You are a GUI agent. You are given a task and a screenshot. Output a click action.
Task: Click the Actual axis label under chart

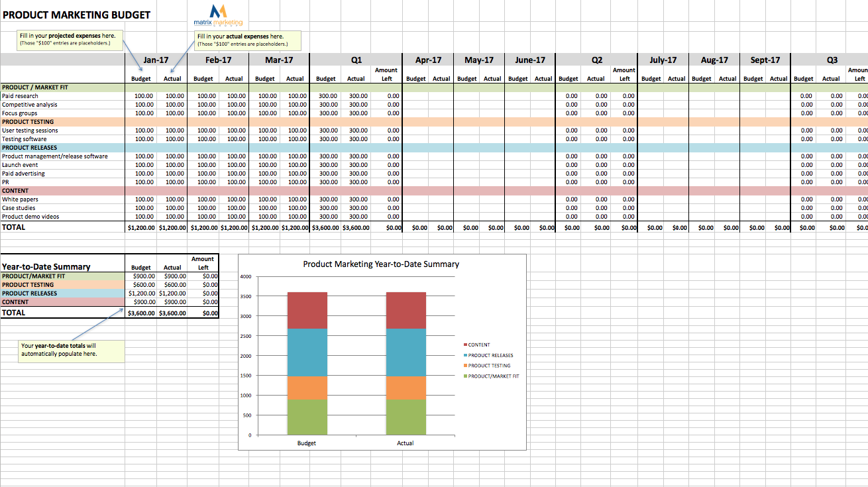tap(406, 443)
